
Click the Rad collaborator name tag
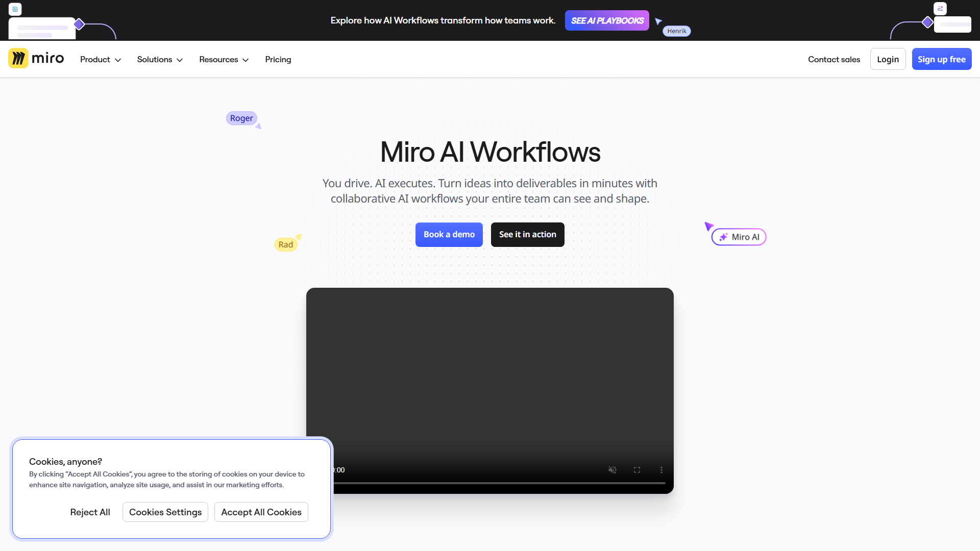[x=286, y=244]
